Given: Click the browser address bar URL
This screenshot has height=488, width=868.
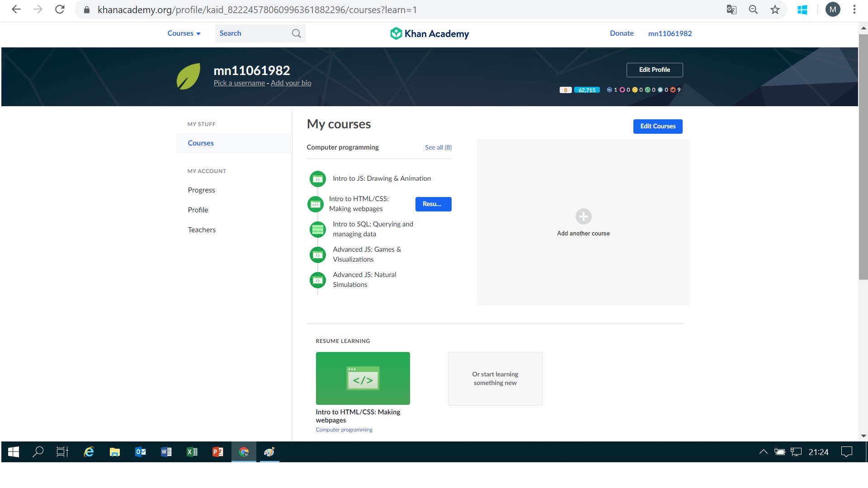Looking at the screenshot, I should click(x=257, y=9).
